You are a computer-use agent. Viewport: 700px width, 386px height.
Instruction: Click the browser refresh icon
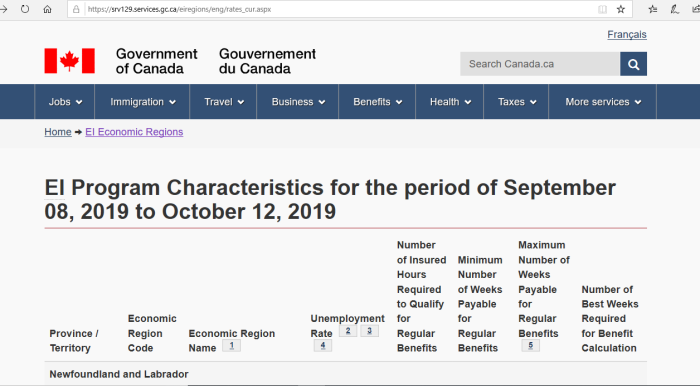pos(25,9)
